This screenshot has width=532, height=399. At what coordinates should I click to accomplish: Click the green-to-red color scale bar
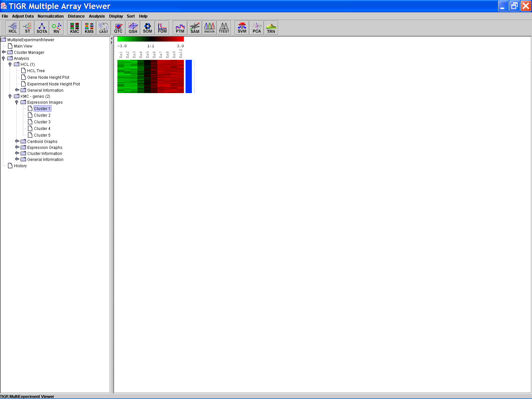click(151, 39)
